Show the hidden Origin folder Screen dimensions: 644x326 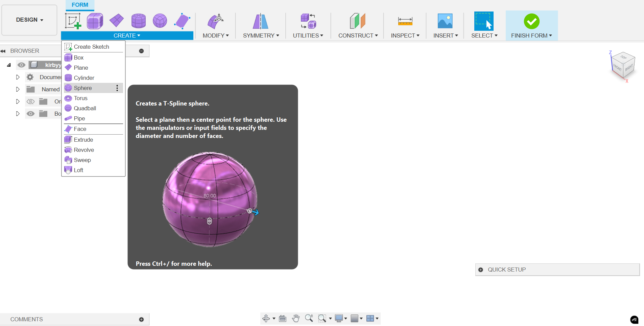coord(31,101)
